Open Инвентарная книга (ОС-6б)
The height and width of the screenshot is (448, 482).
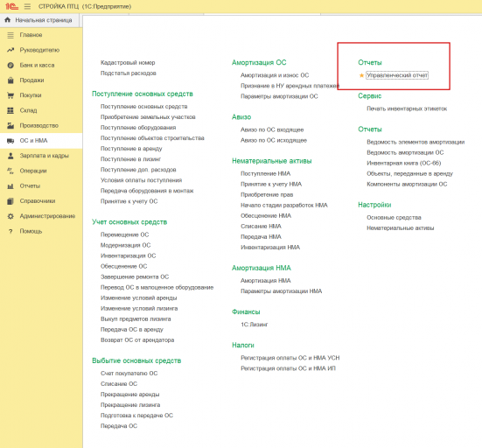tap(404, 164)
